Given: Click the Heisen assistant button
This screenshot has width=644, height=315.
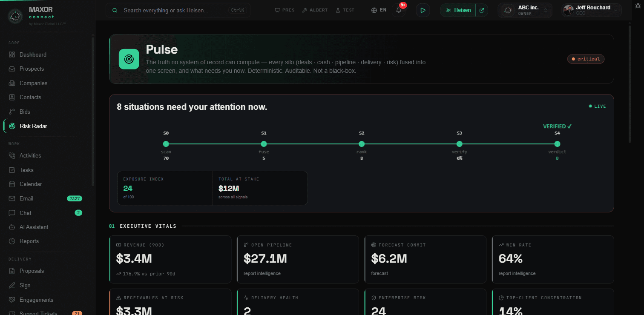Looking at the screenshot, I should (x=458, y=10).
